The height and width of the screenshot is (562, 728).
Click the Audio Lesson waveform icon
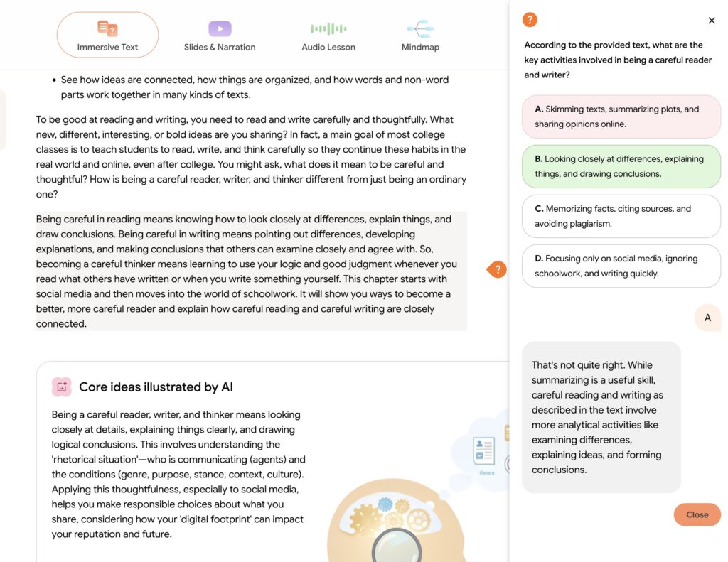click(x=328, y=28)
